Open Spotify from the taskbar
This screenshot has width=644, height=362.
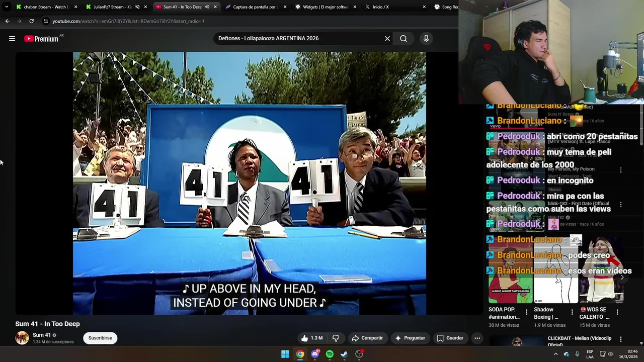330,354
